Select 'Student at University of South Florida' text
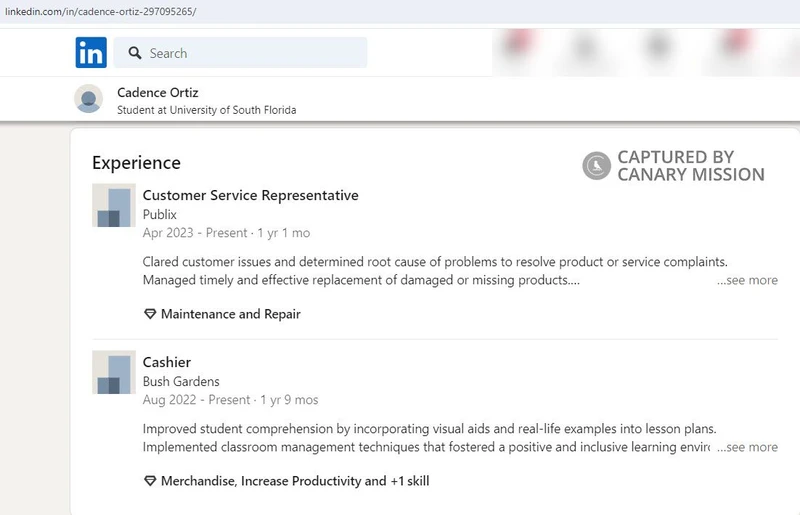 pos(207,110)
